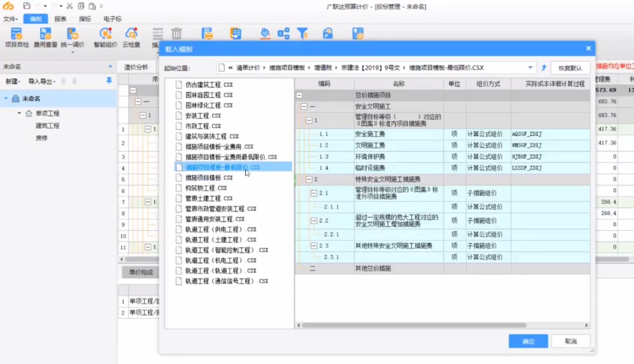634x364 pixels.
Task: Click 清单计价 in the path breadcrumb
Action: (x=248, y=68)
